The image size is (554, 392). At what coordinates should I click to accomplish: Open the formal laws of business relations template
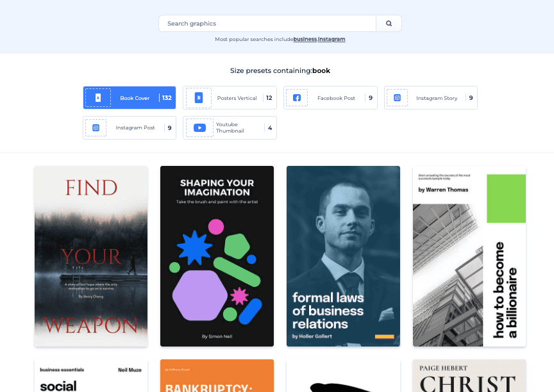coord(343,255)
